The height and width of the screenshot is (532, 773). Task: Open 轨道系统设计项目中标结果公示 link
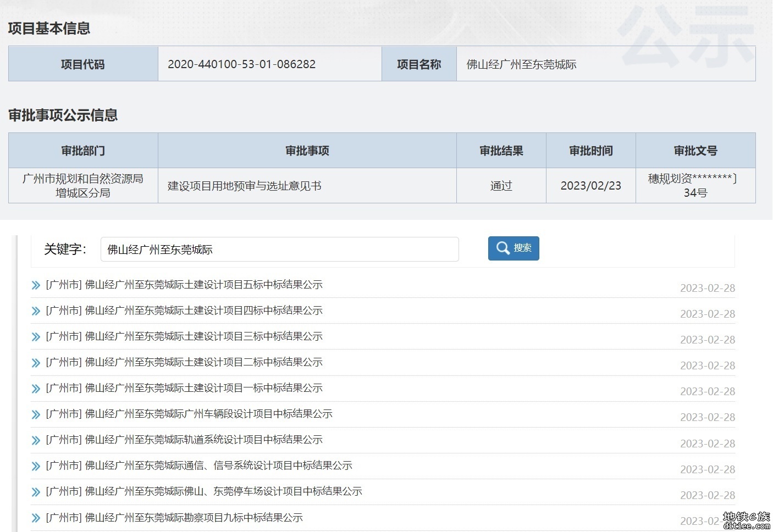click(184, 440)
